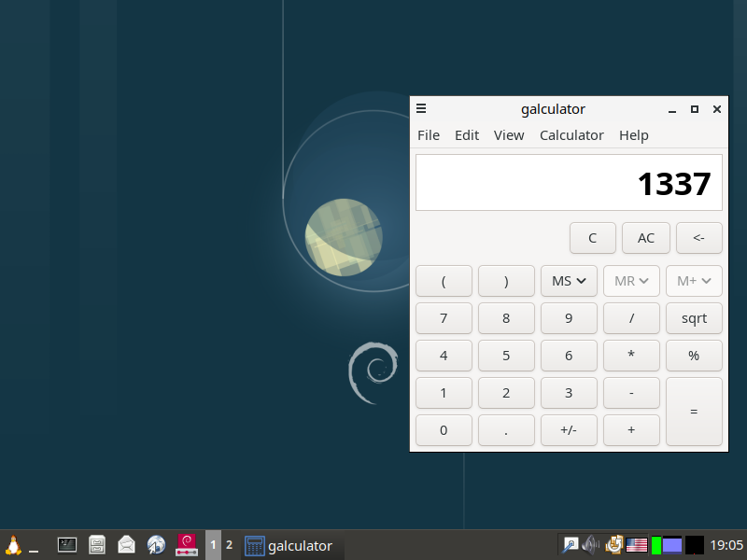Click the subtraction - button

(631, 393)
